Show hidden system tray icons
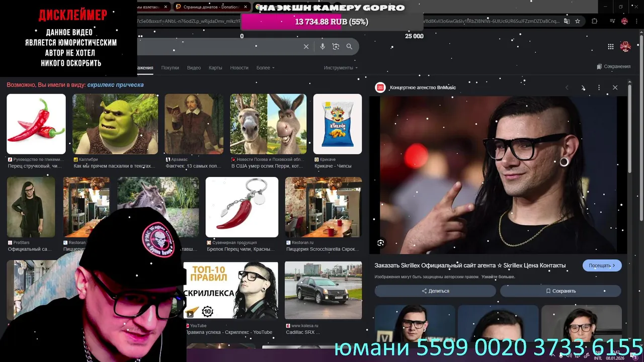 553,356
